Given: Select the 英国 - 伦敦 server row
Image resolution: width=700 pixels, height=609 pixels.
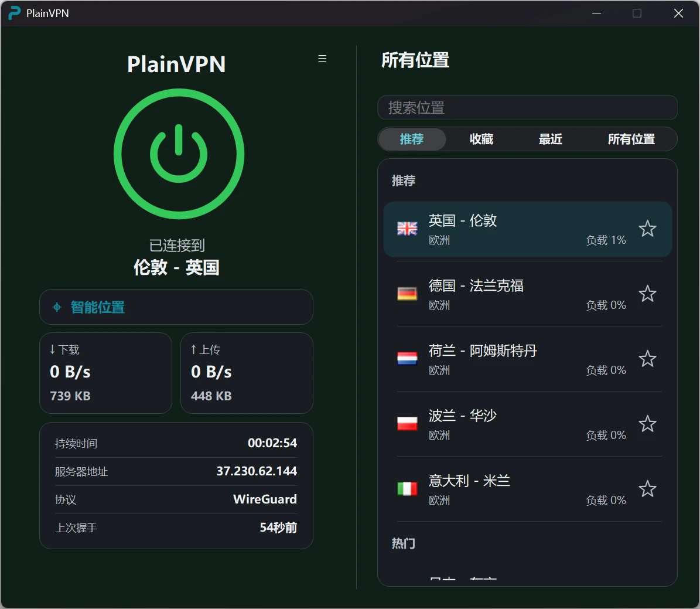Looking at the screenshot, I should coord(527,229).
